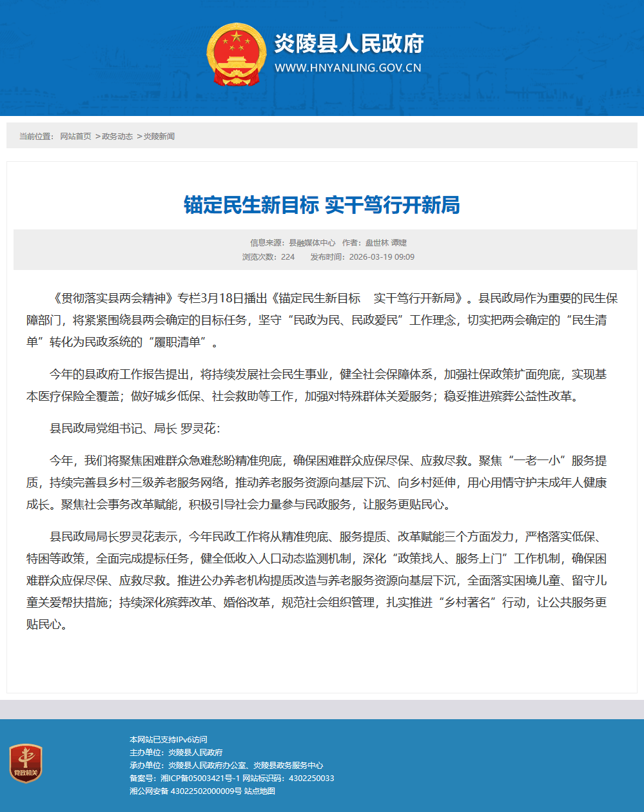The height and width of the screenshot is (812, 644).
Task: Click the 炎陵县人民政府 site title in header
Action: click(349, 44)
